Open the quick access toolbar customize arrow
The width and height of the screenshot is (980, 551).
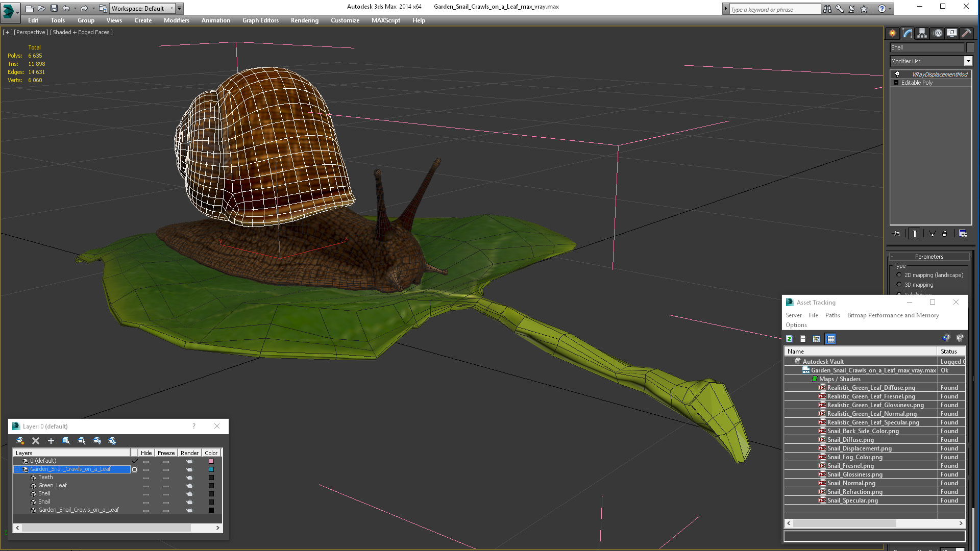179,8
